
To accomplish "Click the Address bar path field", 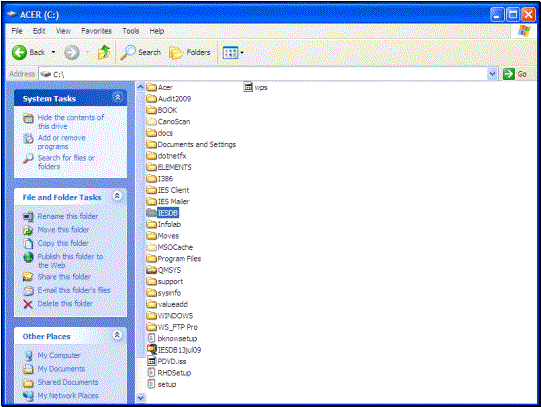I will [x=263, y=74].
